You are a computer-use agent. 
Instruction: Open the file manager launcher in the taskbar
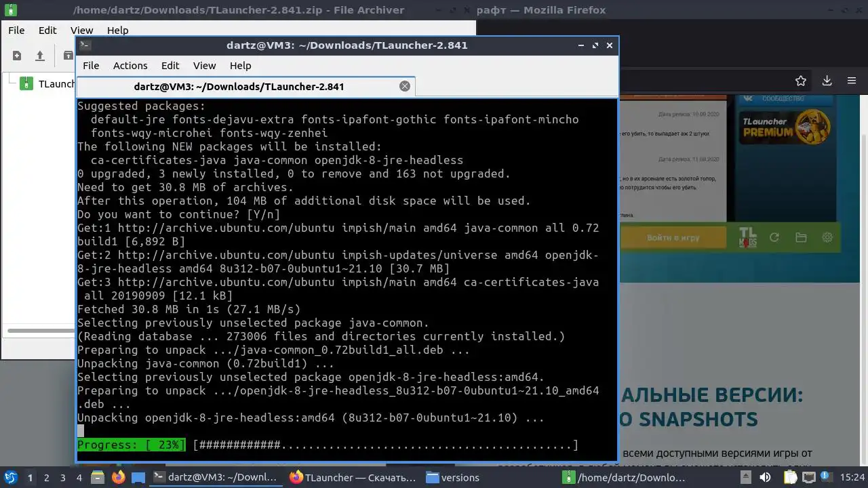[x=98, y=478]
